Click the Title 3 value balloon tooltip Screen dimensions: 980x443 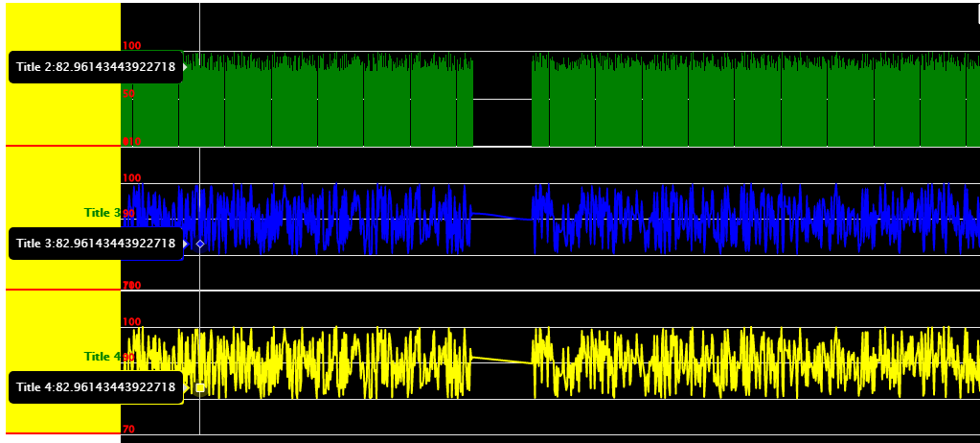(x=96, y=244)
